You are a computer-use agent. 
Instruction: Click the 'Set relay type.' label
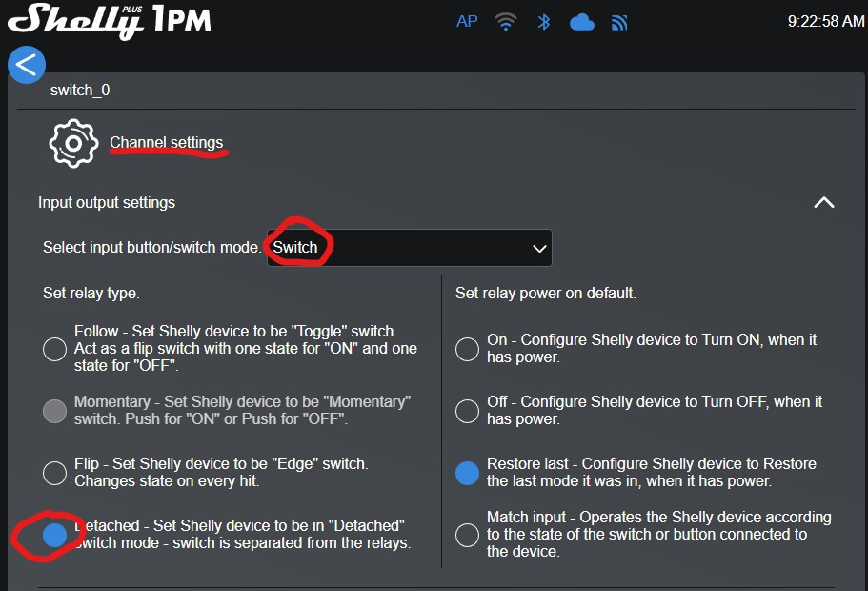[91, 293]
